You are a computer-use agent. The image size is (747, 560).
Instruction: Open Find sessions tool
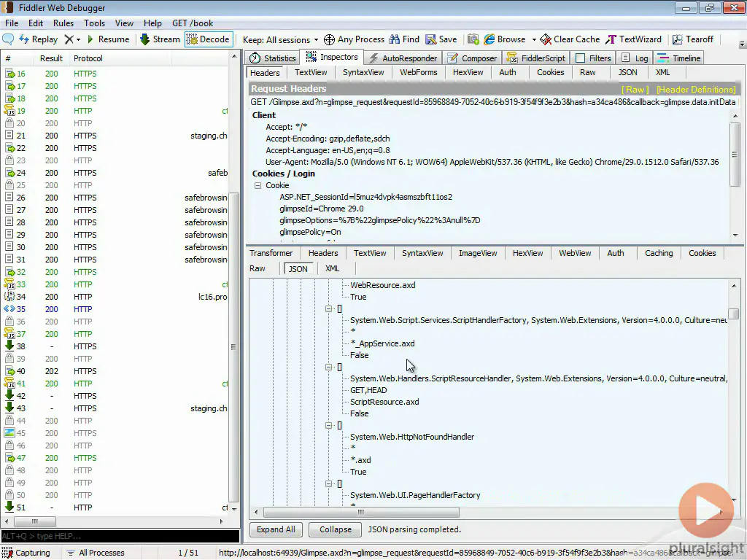404,39
